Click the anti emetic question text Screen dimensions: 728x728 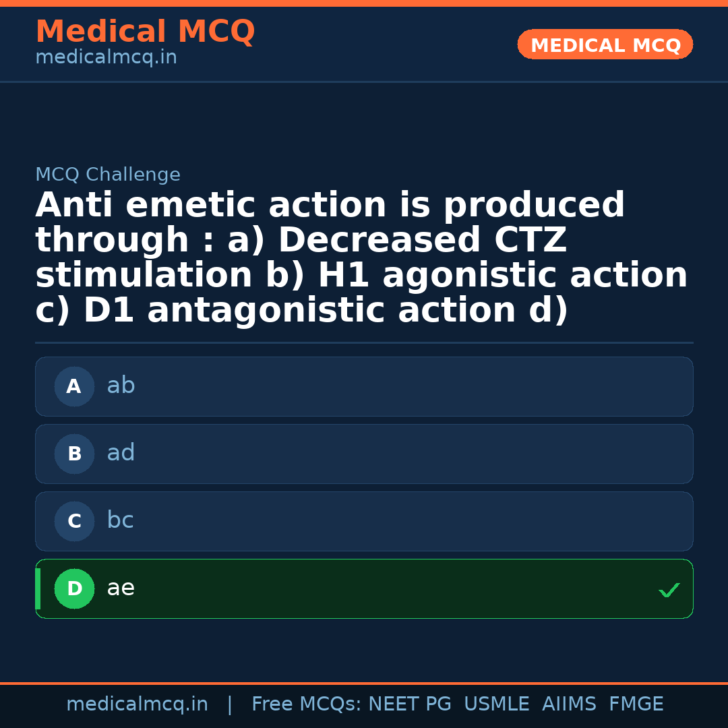tap(361, 258)
